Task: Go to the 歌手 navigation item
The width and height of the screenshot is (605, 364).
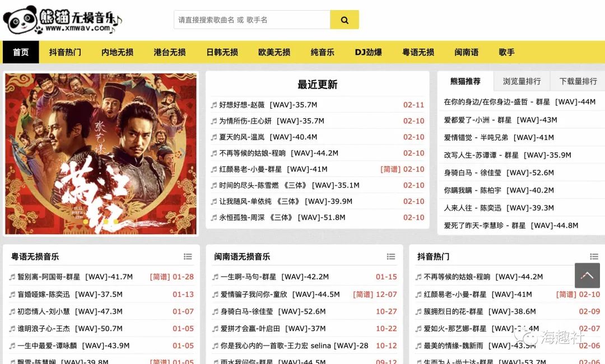Action: (x=506, y=52)
